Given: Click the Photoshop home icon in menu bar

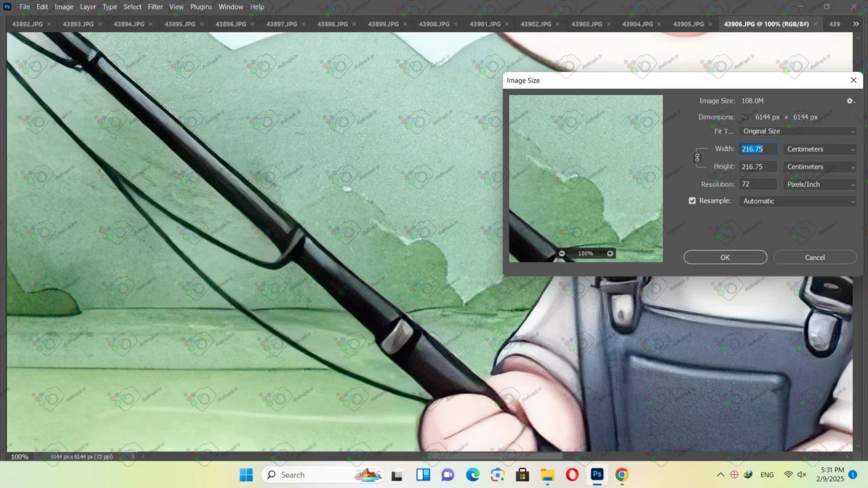Looking at the screenshot, I should tap(7, 7).
